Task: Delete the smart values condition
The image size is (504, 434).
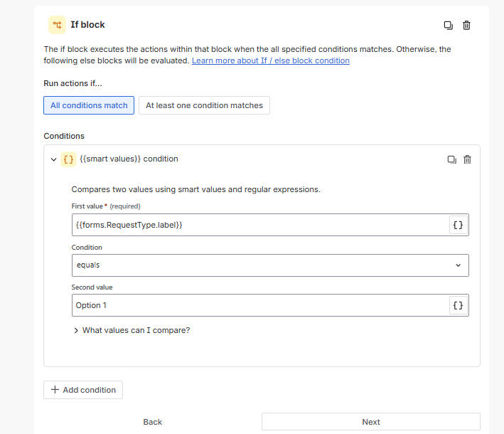Action: 467,159
